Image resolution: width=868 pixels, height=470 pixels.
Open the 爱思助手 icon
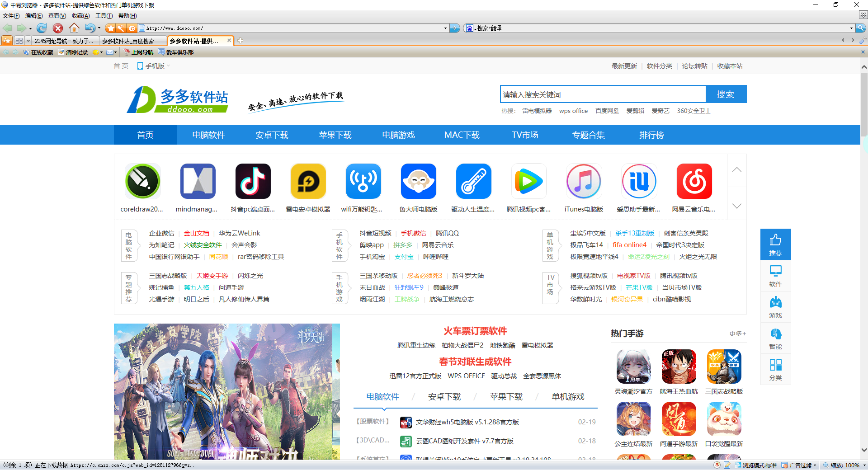tap(639, 181)
